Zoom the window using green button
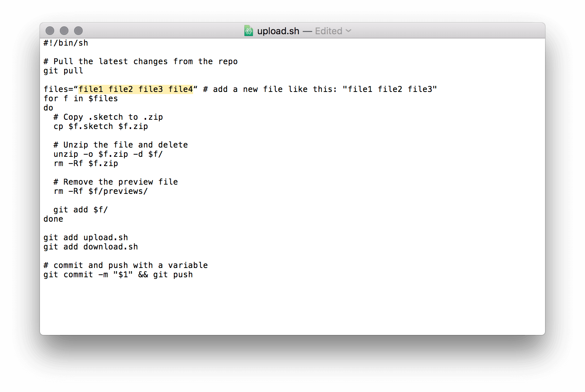Viewport: 585px width, 392px height. coord(78,31)
